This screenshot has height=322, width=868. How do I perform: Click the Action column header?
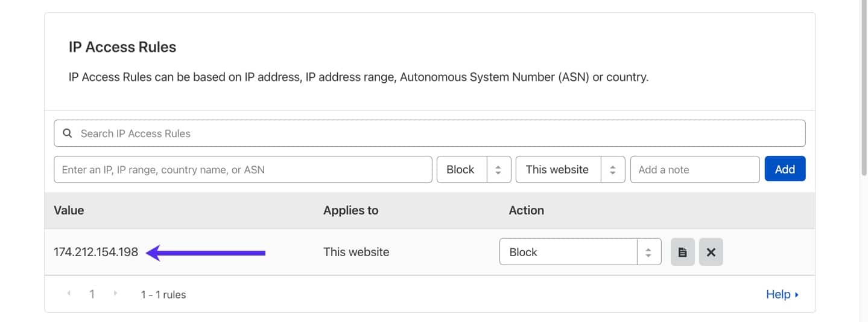(526, 210)
